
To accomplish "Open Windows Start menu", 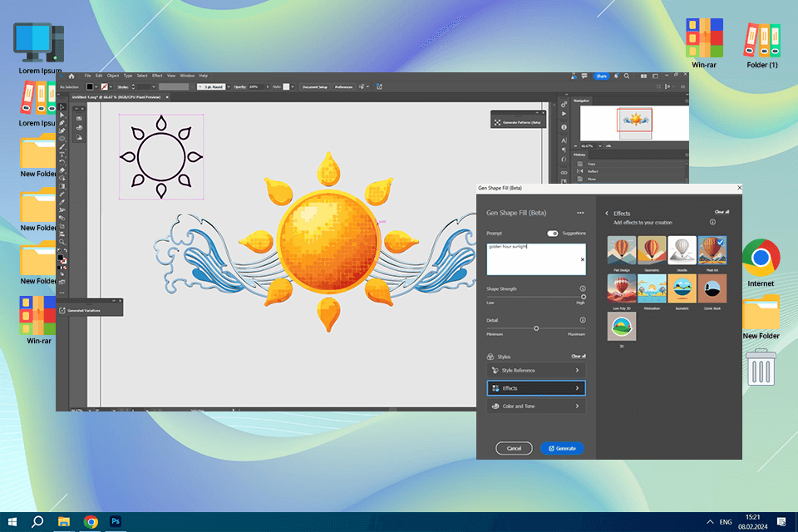I will pos(12,521).
